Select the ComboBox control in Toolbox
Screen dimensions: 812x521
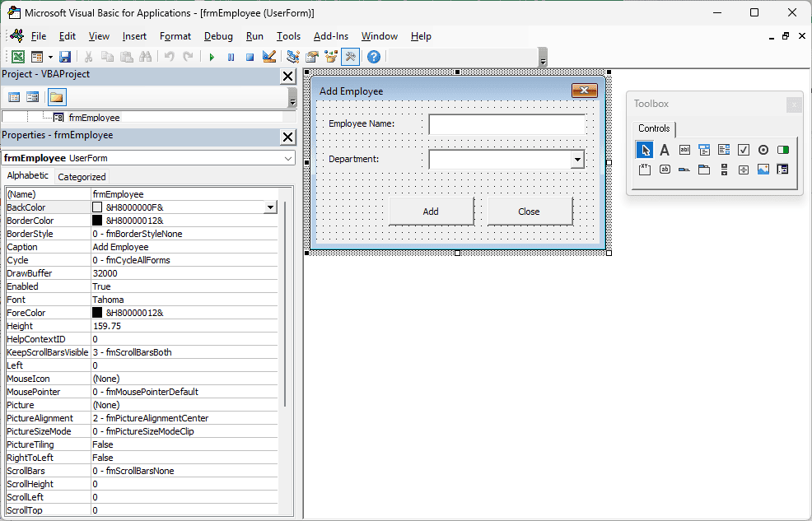pos(704,150)
